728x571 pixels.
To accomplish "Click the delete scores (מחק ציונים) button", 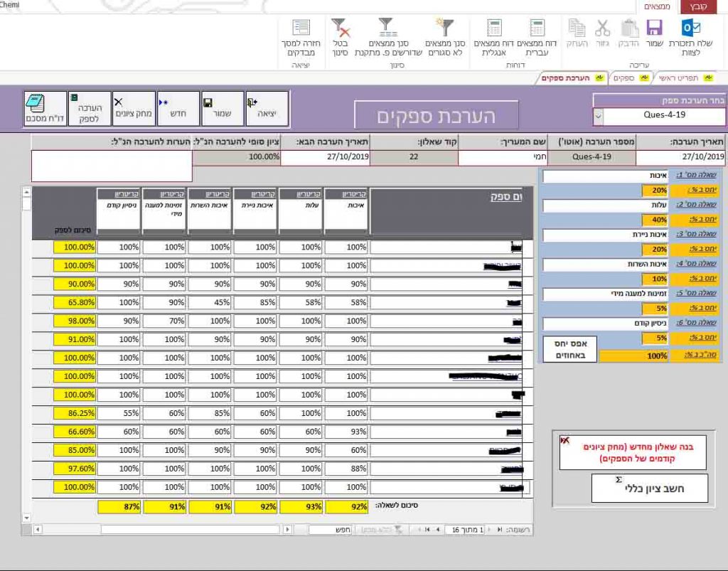I will click(x=133, y=108).
